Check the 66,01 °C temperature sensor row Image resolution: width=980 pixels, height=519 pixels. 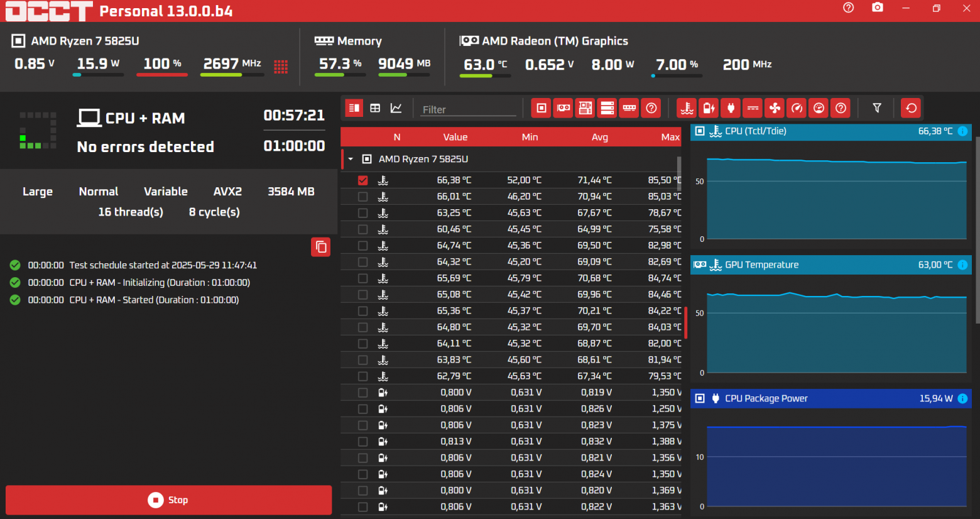[362, 197]
